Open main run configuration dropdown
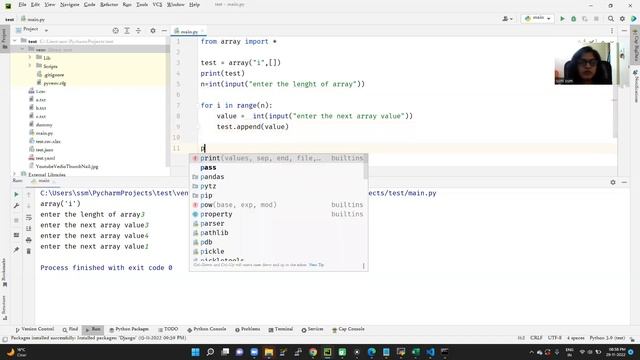640x360 pixels. pyautogui.click(x=538, y=18)
